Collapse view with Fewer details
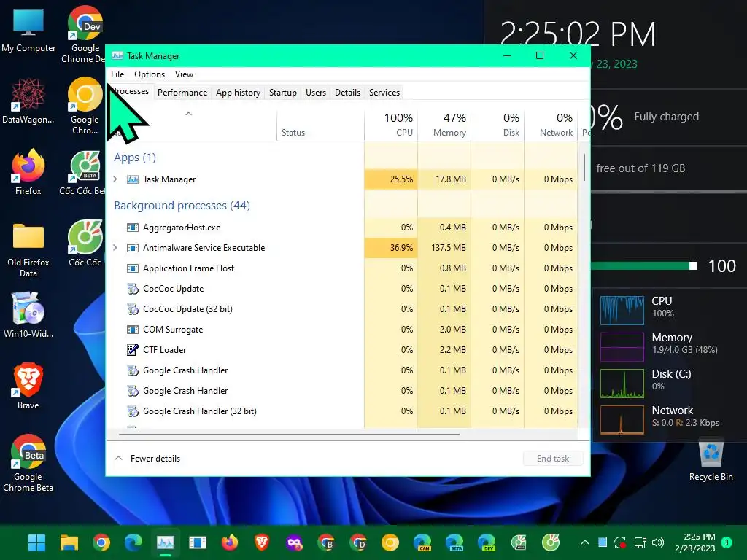 pos(147,459)
